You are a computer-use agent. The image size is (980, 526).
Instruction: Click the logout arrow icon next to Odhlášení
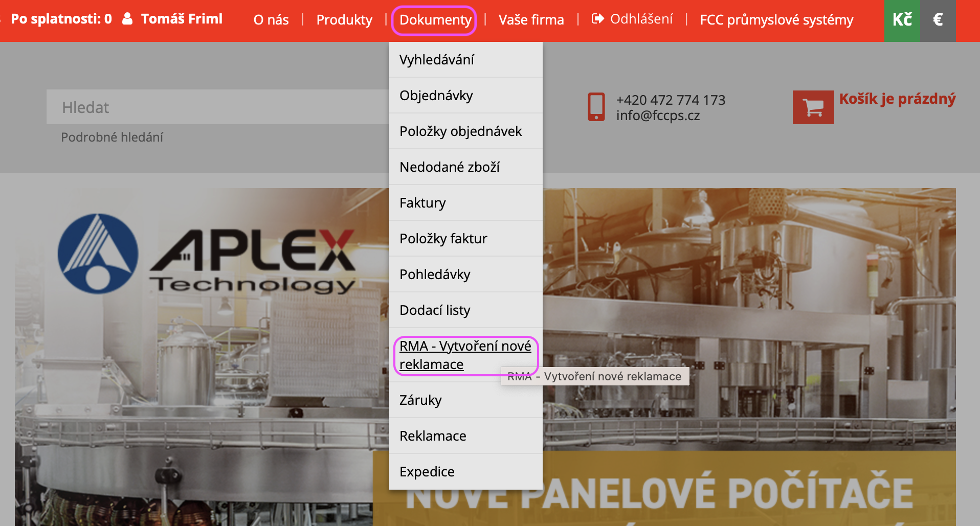(x=597, y=19)
